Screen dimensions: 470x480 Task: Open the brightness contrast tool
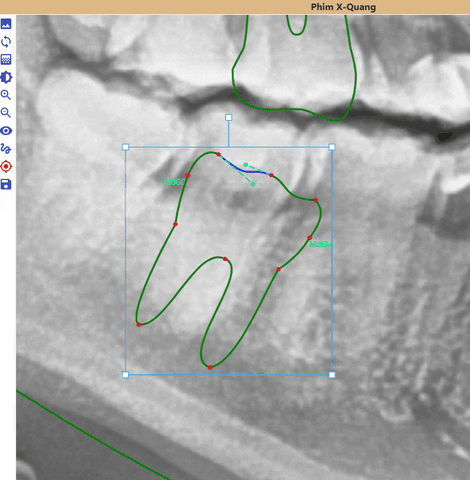6,77
